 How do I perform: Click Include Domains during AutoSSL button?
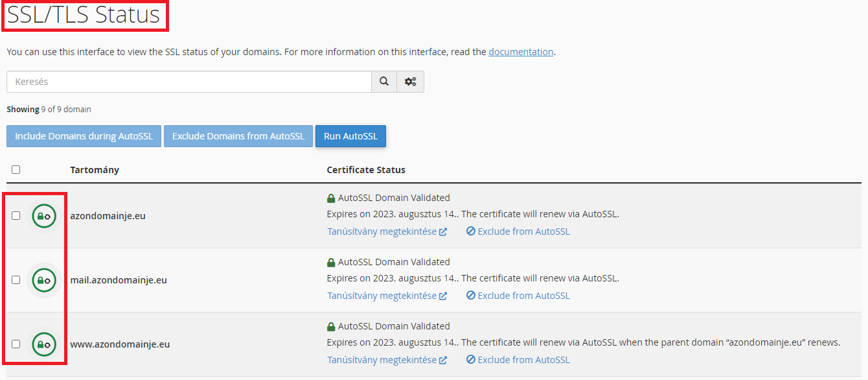(x=84, y=136)
